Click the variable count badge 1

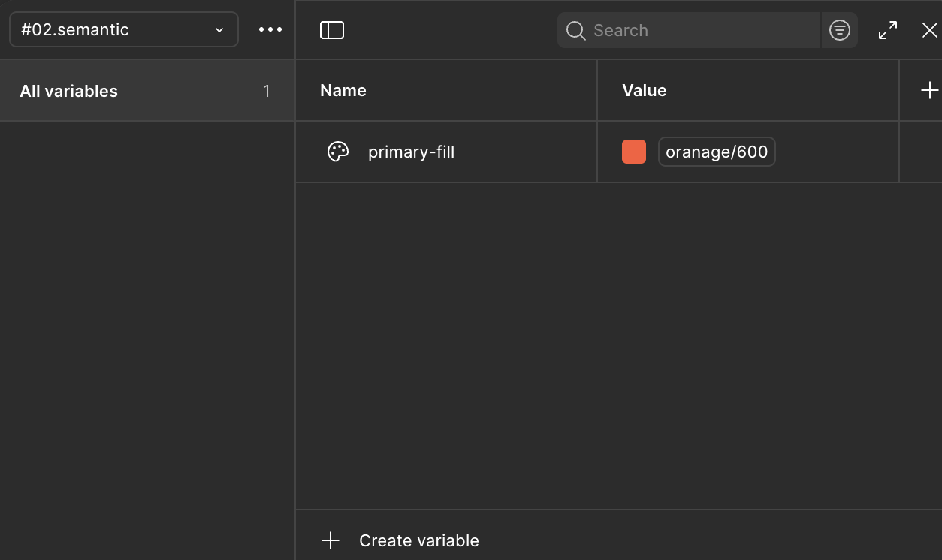point(266,91)
